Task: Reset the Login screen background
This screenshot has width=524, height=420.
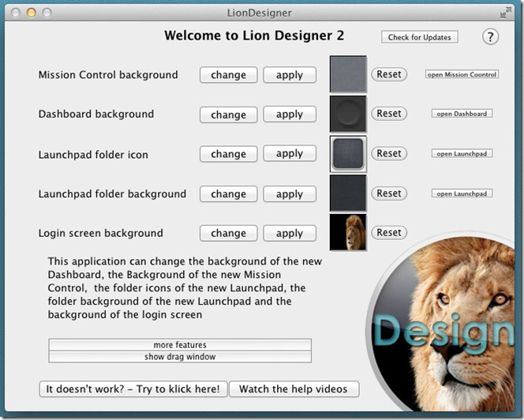Action: coord(389,232)
